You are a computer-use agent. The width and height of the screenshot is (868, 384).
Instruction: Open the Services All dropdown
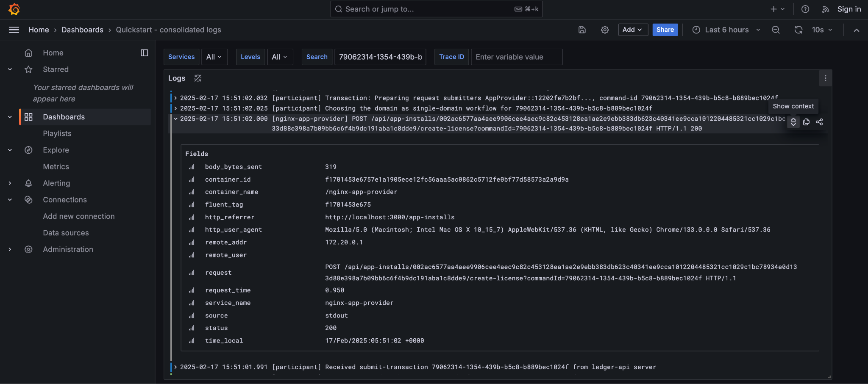(x=214, y=57)
